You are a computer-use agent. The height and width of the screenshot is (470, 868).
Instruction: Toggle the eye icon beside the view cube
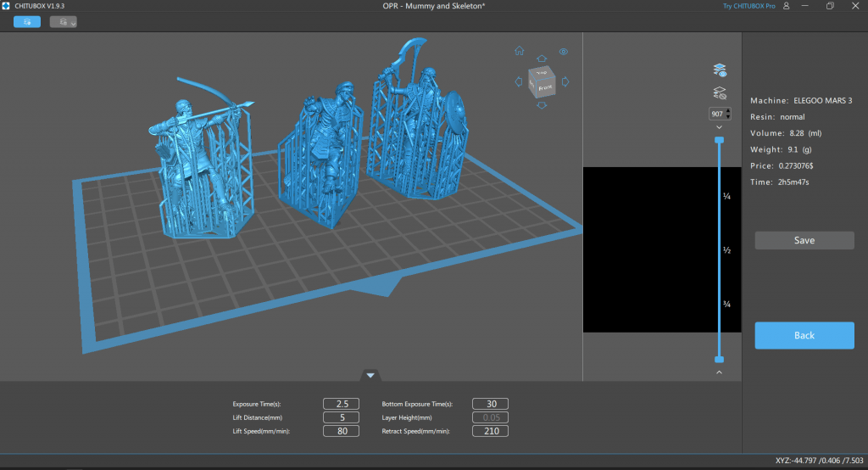[563, 52]
